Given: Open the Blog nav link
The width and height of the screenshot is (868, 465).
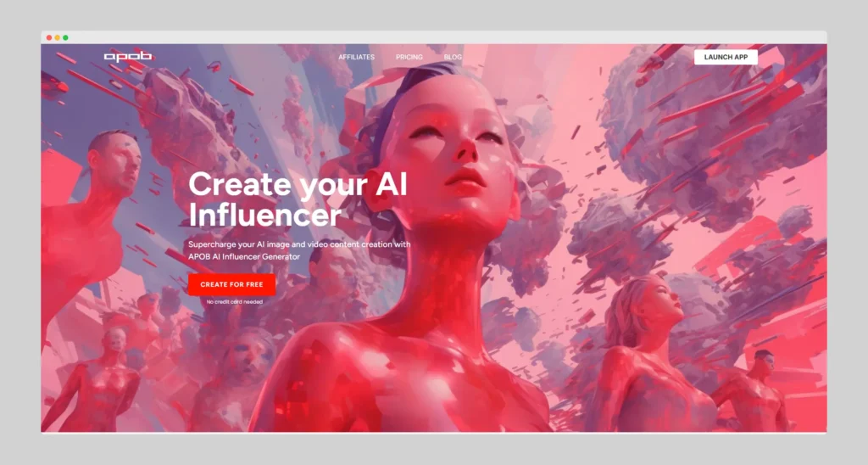Looking at the screenshot, I should click(x=453, y=57).
